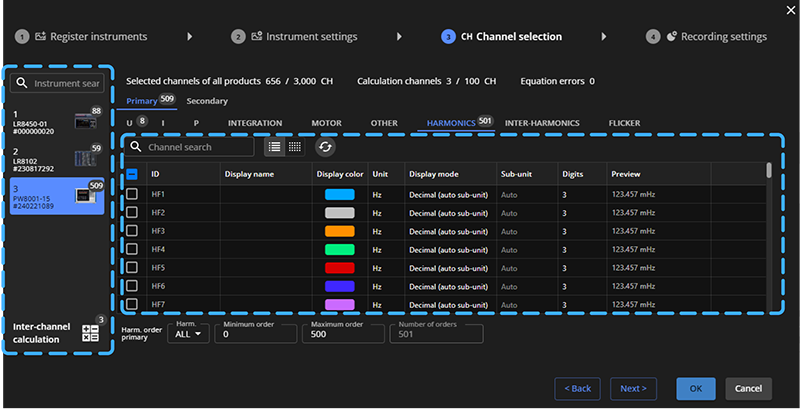Image resolution: width=800 pixels, height=409 pixels.
Task: Open the Harm. ALL dropdown
Action: (x=188, y=334)
